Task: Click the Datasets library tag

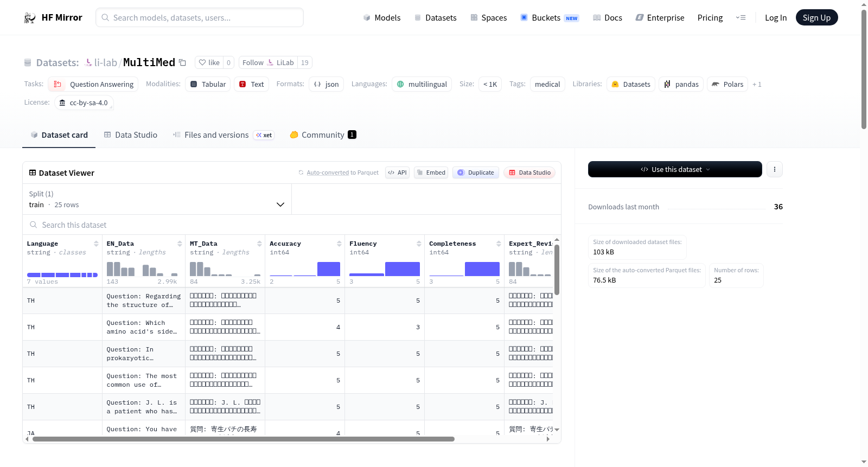Action: 631,84
